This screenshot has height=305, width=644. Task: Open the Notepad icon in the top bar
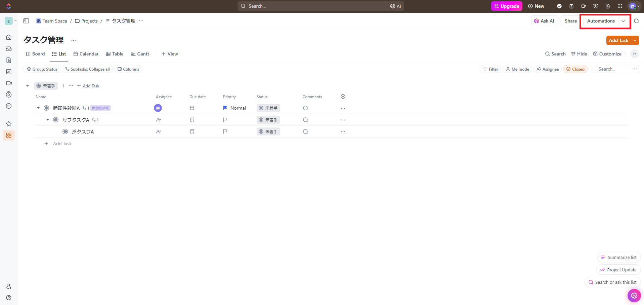coord(571,6)
